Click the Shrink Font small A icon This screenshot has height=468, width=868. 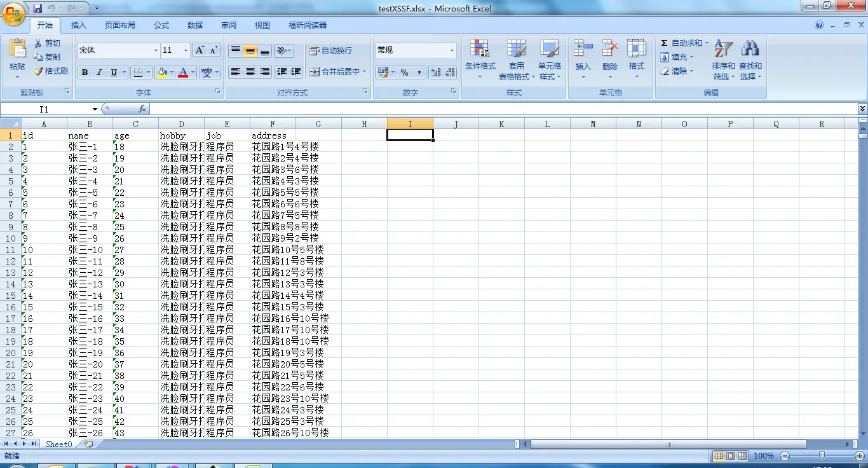[214, 50]
